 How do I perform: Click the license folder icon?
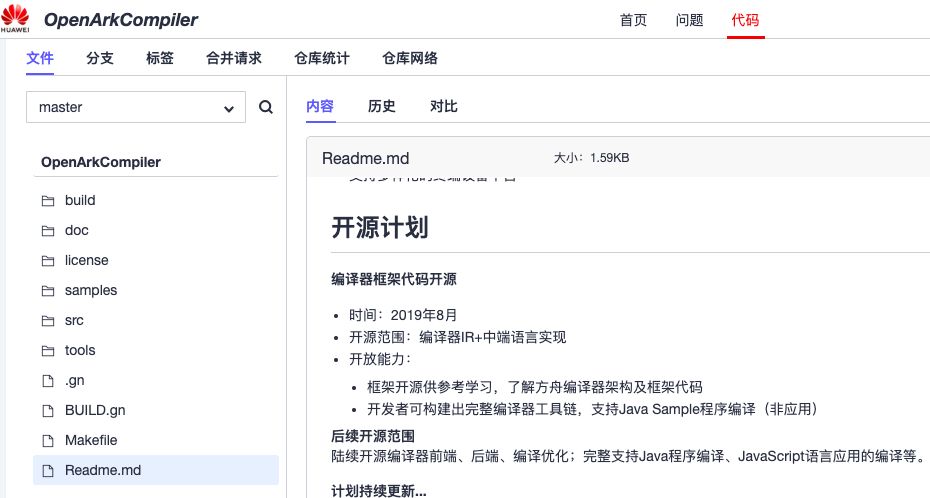48,261
